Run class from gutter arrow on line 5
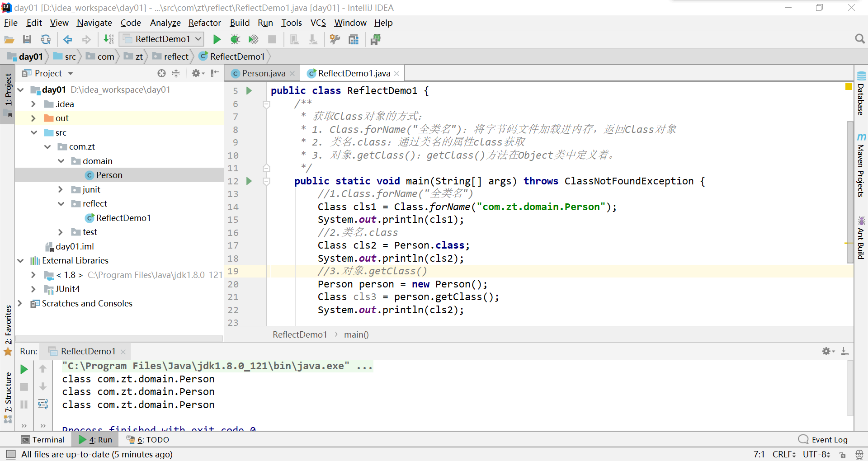The image size is (868, 461). 249,90
